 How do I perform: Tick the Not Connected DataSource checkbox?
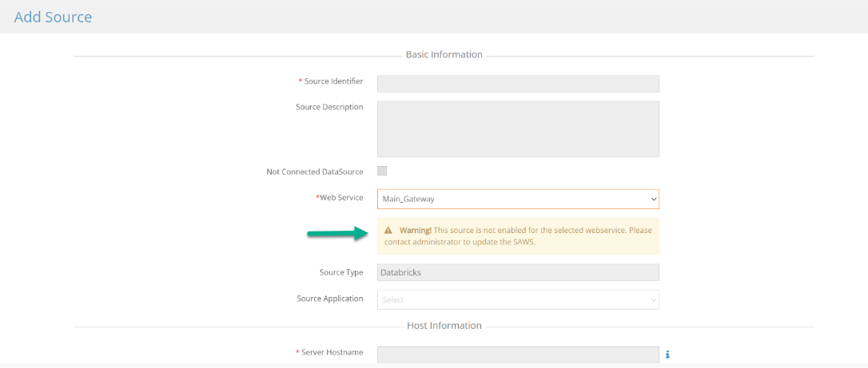click(x=382, y=171)
